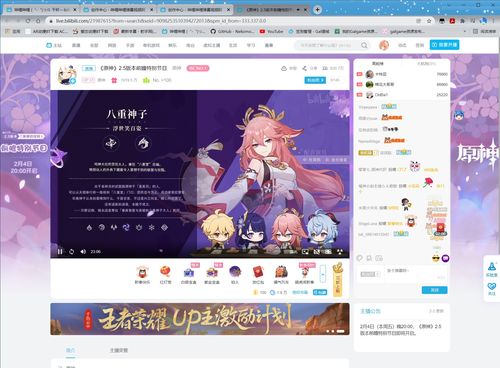Click the streamer avatar beside stream title

(x=66, y=74)
